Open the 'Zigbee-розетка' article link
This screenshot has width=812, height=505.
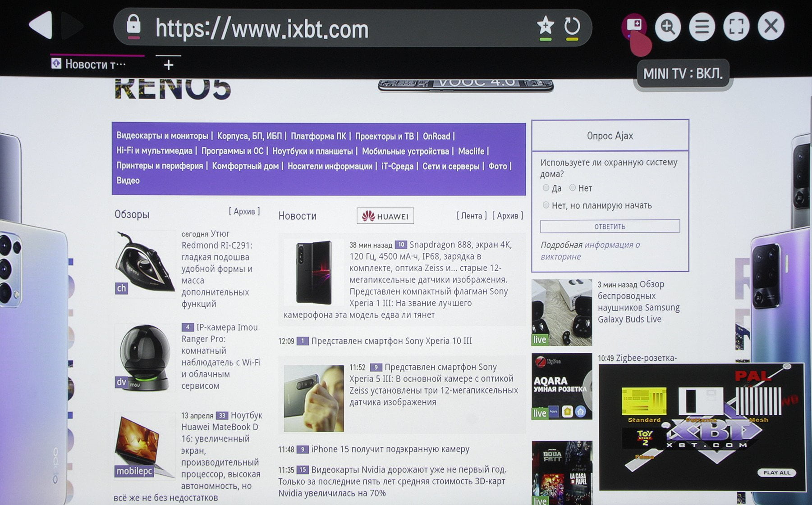tap(646, 358)
